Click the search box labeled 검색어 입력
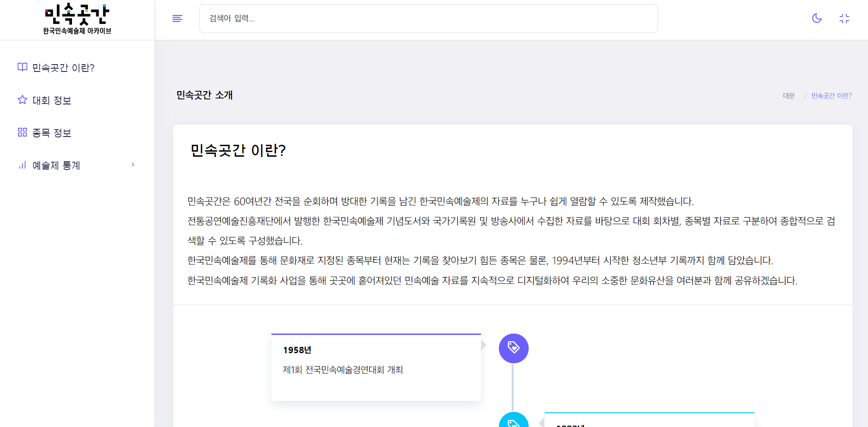Image resolution: width=868 pixels, height=427 pixels. pos(428,19)
